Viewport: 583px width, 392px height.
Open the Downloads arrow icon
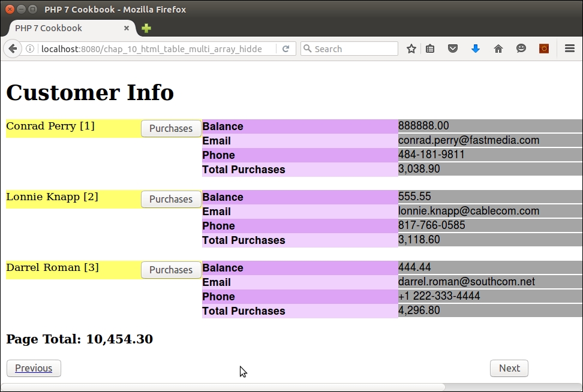(476, 49)
